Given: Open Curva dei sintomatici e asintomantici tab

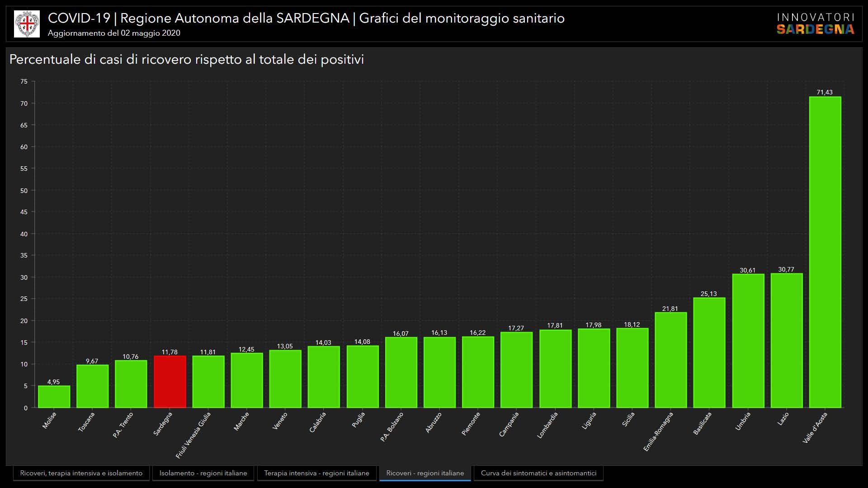Looking at the screenshot, I should (x=538, y=473).
